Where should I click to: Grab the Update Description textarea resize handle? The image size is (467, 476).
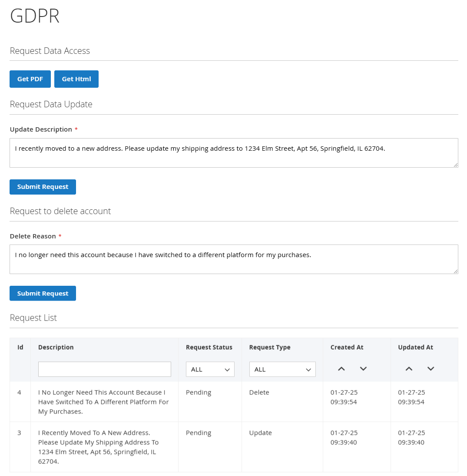456,165
